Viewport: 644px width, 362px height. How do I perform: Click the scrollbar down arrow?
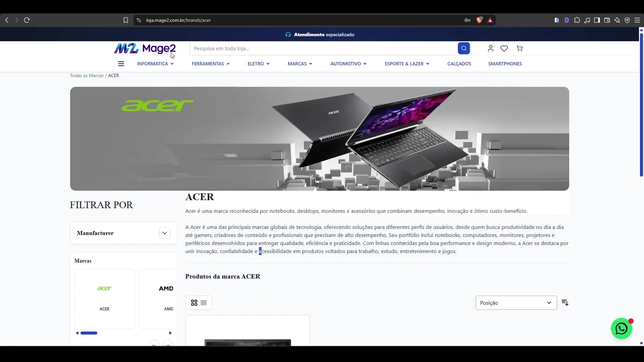click(642, 343)
